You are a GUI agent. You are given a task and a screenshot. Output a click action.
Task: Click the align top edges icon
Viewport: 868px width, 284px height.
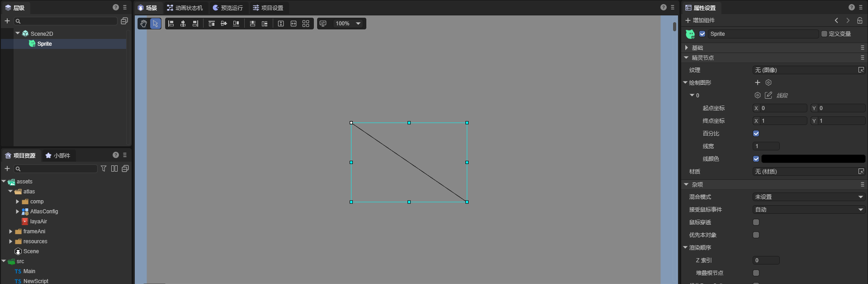211,24
